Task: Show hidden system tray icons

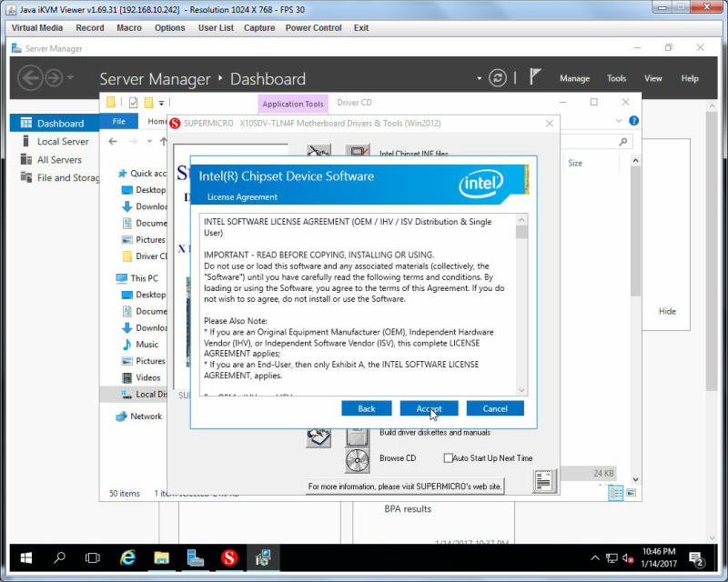Action: 594,557
